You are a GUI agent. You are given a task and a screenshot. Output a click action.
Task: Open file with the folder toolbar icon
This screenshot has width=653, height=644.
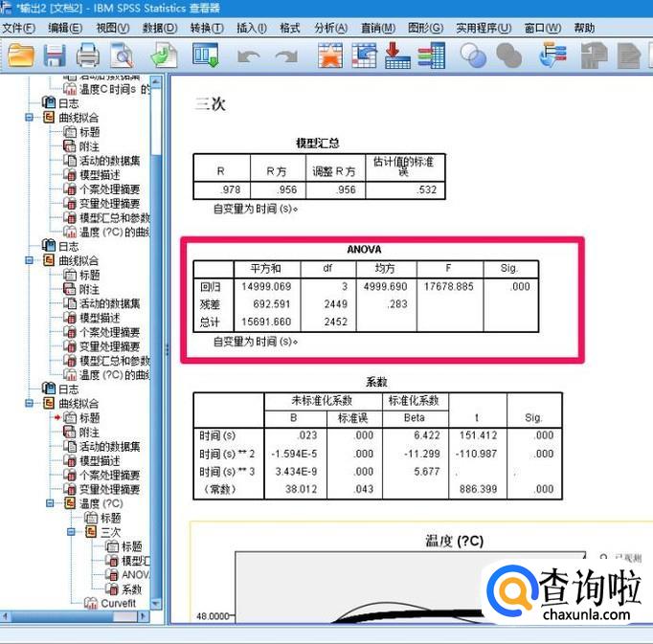coord(21,56)
